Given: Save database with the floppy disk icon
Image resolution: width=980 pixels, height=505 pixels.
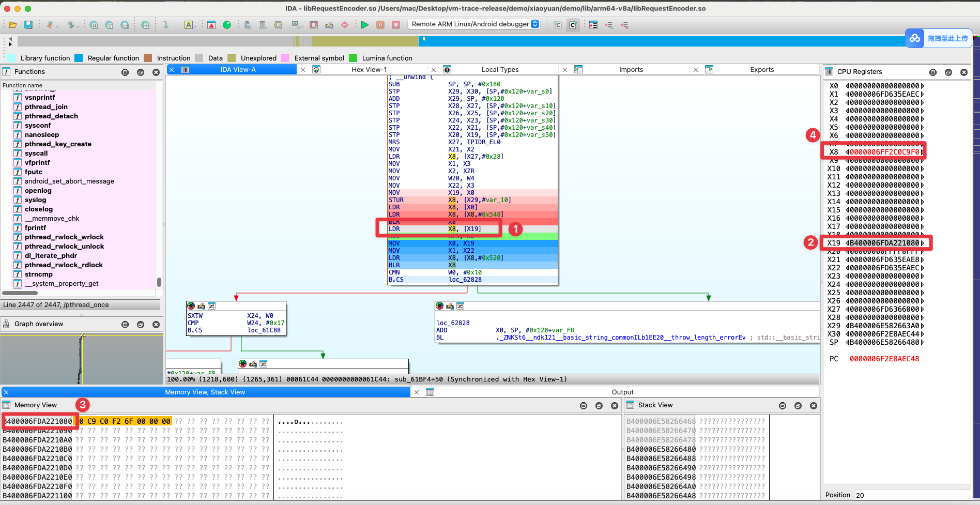Looking at the screenshot, I should (28, 25).
